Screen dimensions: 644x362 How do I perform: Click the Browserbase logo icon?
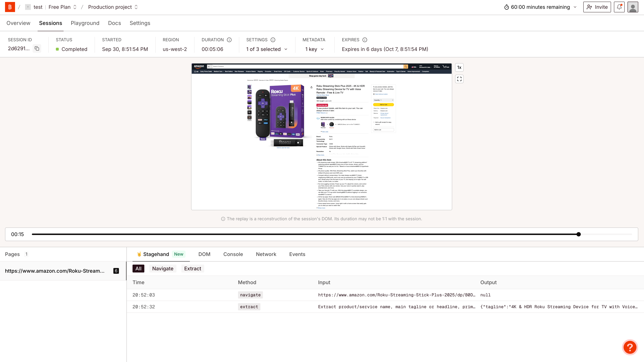(x=10, y=7)
